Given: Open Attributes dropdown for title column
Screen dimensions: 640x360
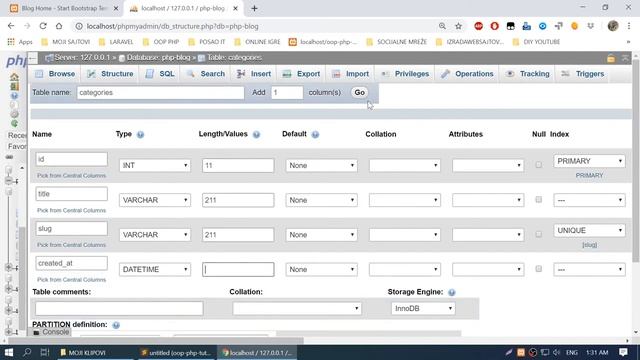Looking at the screenshot, I should point(488,200).
